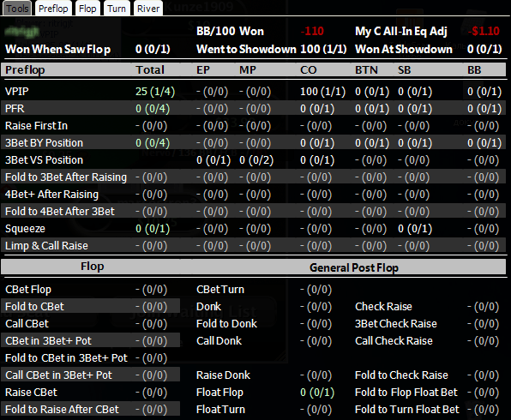Viewport: 511px width, 420px height.
Task: Open the Turn tab
Action: [x=117, y=9]
